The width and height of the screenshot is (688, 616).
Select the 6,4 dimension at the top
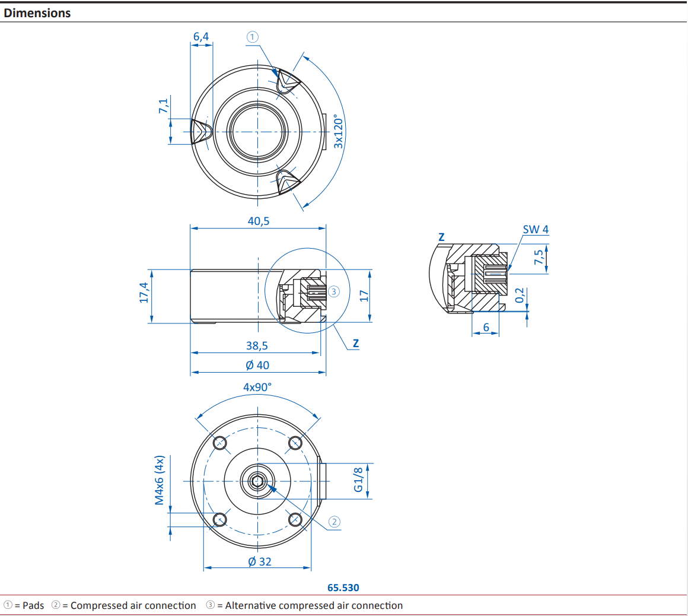(201, 36)
